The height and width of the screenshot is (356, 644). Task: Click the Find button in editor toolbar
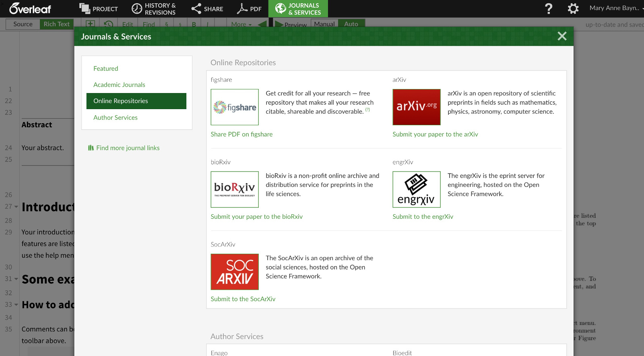149,25
